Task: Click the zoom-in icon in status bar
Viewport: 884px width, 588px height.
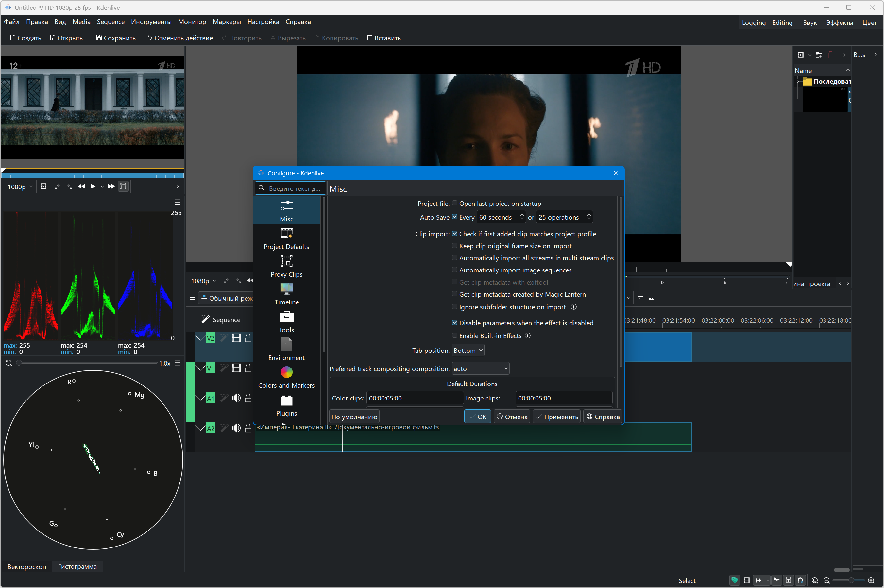Action: (871, 580)
